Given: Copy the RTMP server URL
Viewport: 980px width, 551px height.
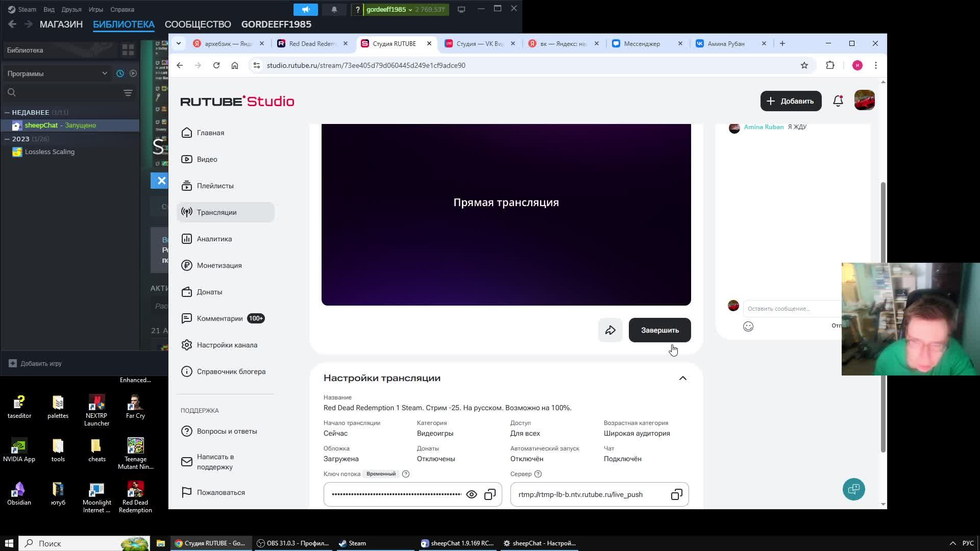Looking at the screenshot, I should click(x=676, y=494).
